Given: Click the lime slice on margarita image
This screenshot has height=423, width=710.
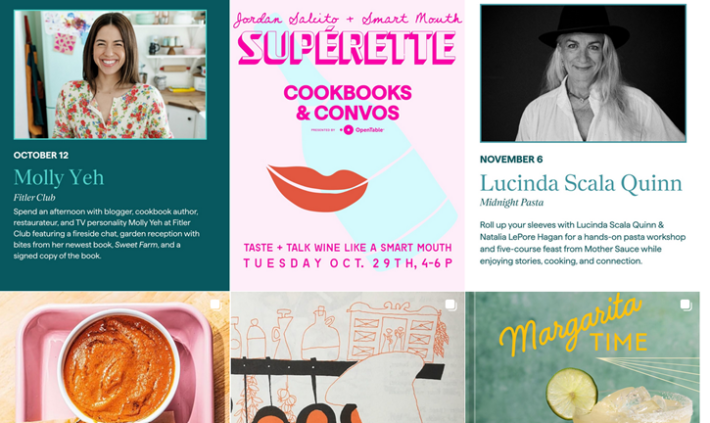Looking at the screenshot, I should [571, 393].
